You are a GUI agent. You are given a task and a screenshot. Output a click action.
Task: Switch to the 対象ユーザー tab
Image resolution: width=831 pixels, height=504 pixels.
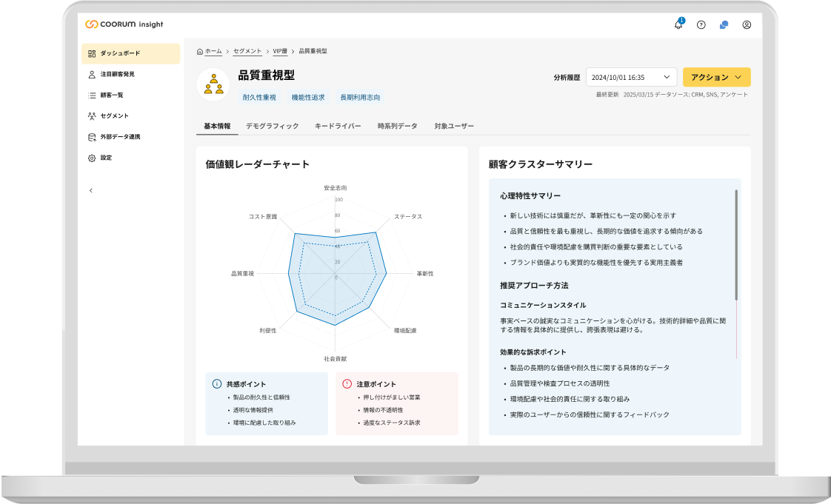coord(454,126)
